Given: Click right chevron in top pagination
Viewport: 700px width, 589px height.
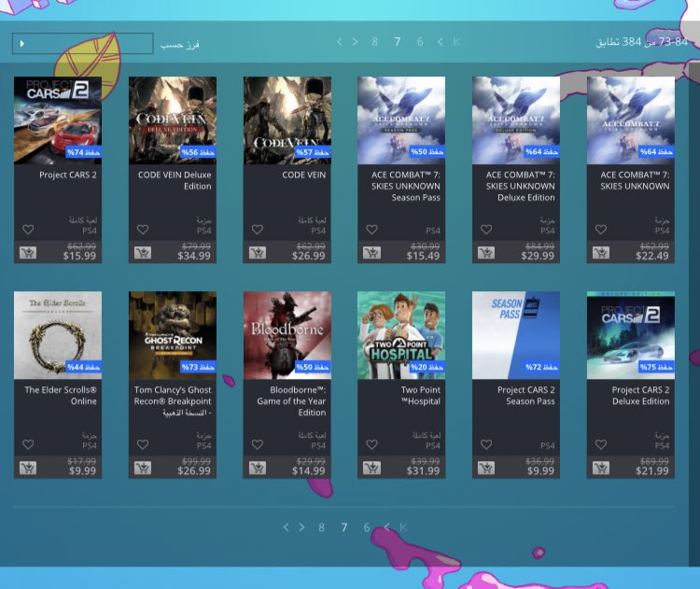Looking at the screenshot, I should [355, 41].
